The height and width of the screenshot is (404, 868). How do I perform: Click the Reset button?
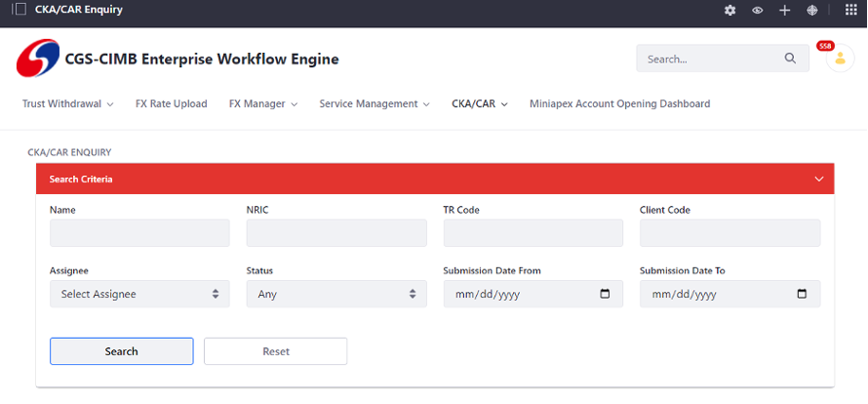[x=276, y=351]
